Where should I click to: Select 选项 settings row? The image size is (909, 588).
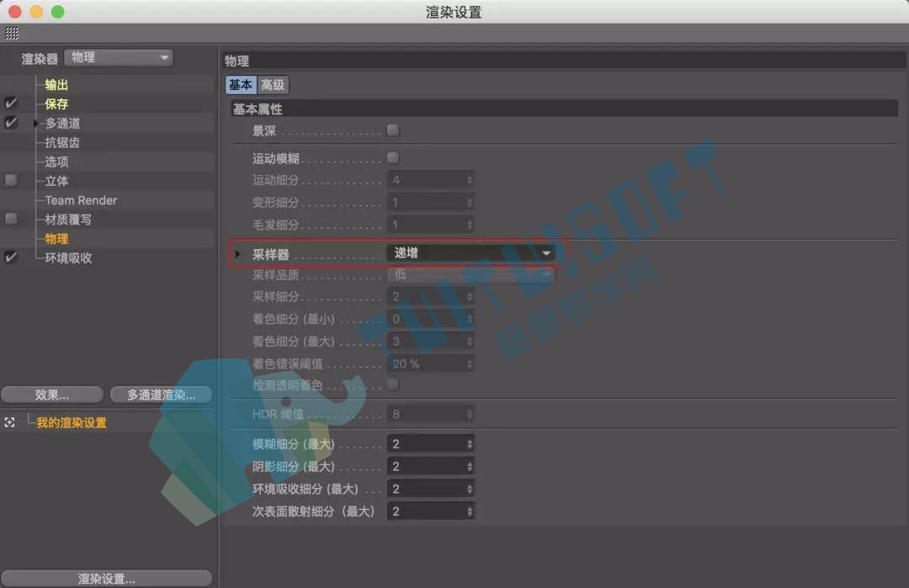point(56,162)
